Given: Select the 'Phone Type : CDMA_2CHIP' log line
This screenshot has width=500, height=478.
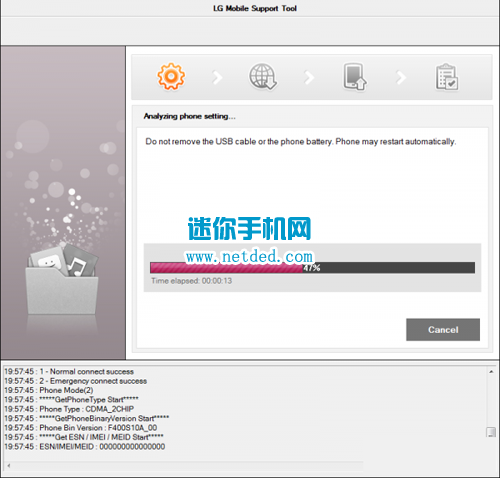Looking at the screenshot, I should 69,409.
